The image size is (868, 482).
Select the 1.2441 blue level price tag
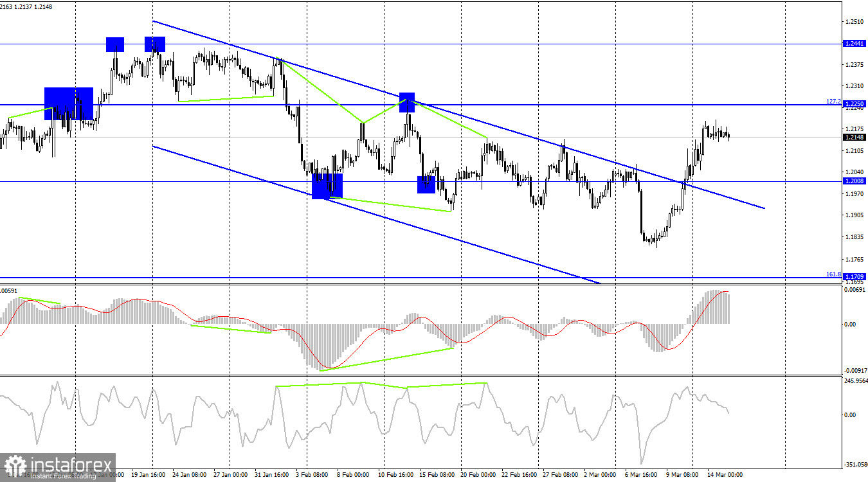tap(854, 44)
